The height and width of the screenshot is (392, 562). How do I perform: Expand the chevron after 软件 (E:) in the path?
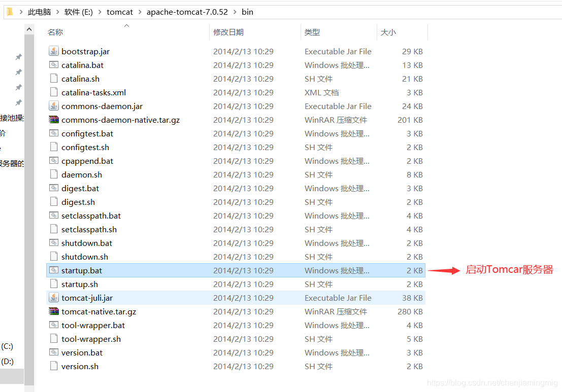(x=100, y=12)
